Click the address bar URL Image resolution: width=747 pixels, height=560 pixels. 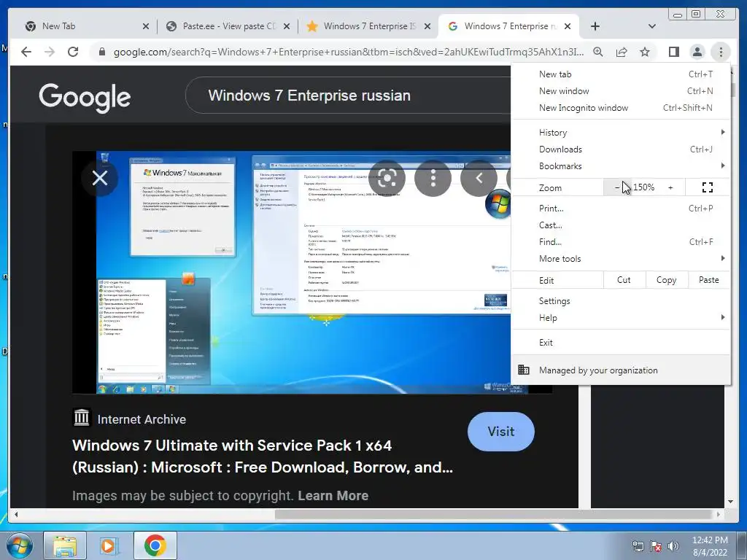tap(348, 52)
